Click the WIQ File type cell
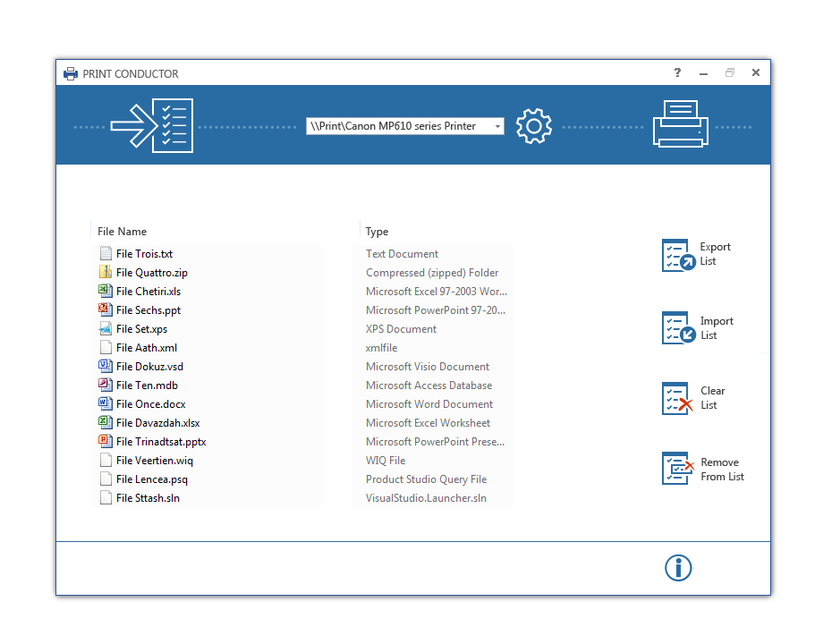 click(386, 461)
